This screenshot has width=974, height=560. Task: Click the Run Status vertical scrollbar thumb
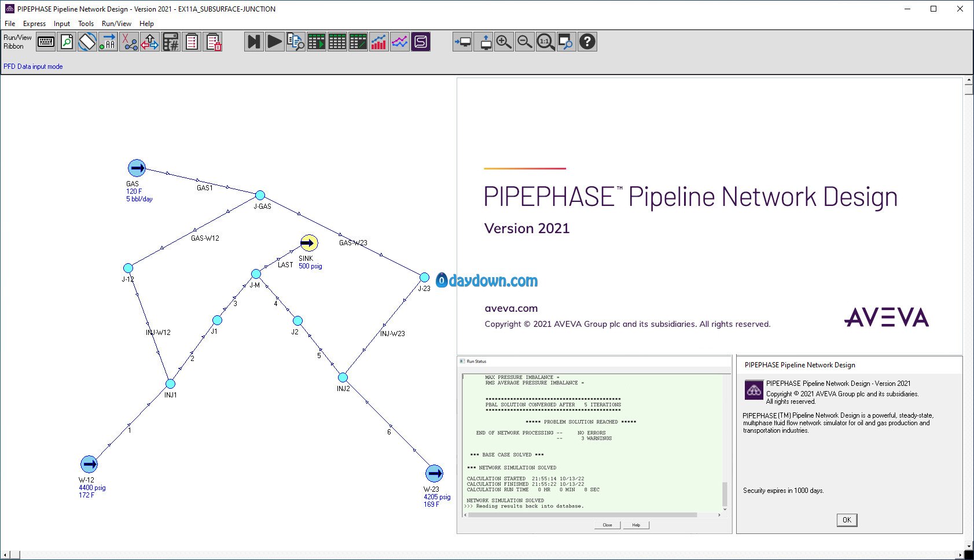[x=724, y=494]
